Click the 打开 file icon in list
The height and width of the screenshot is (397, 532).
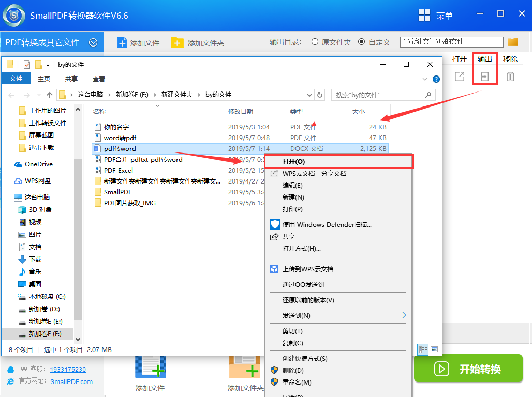pyautogui.click(x=460, y=77)
